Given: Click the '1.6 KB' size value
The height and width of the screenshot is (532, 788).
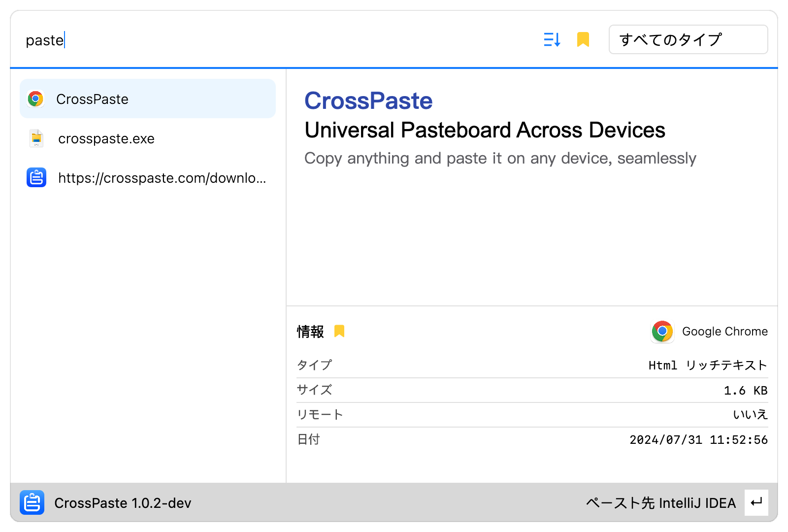Looking at the screenshot, I should [746, 391].
